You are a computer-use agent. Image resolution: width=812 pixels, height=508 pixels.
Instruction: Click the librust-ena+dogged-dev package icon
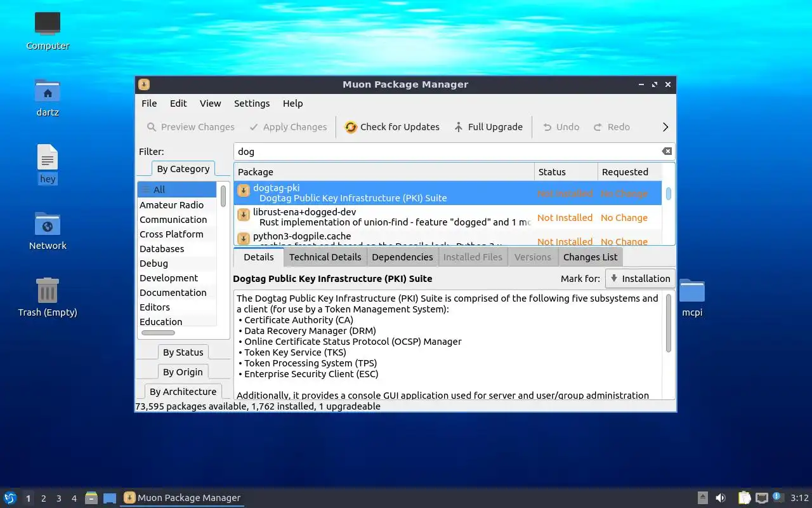coord(244,215)
